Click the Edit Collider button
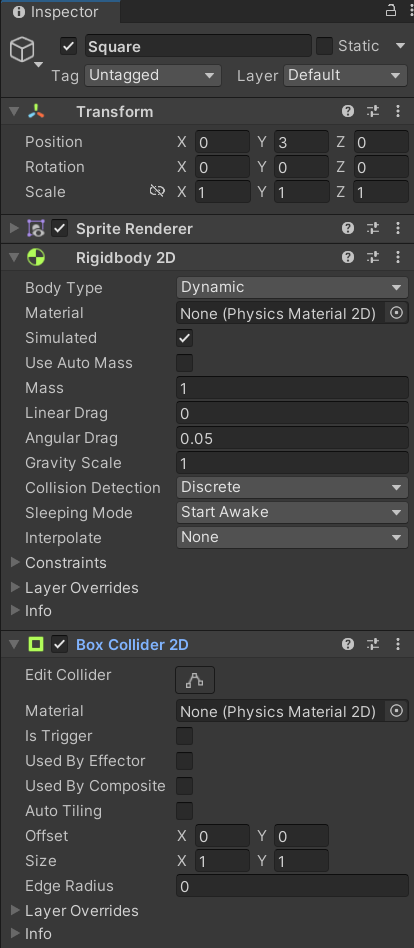Viewport: 414px width, 948px height. [x=195, y=680]
